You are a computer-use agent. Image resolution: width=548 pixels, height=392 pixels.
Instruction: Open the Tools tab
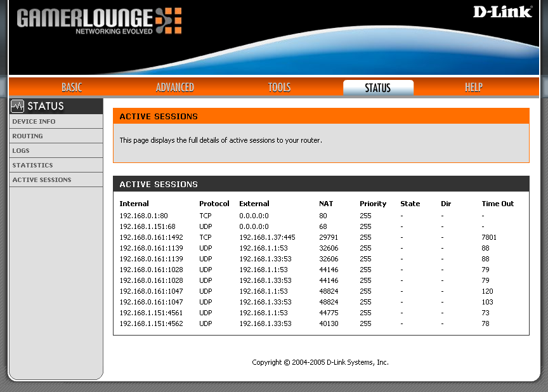click(279, 88)
